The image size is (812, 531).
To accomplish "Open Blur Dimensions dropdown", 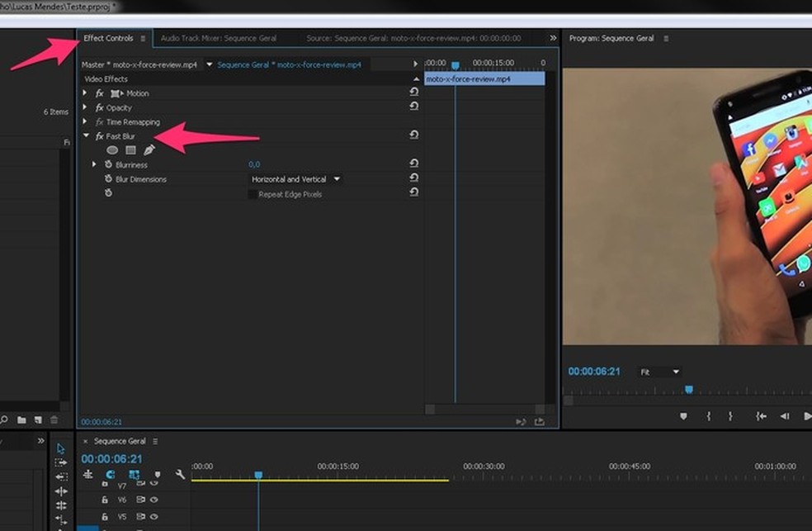I will 296,179.
